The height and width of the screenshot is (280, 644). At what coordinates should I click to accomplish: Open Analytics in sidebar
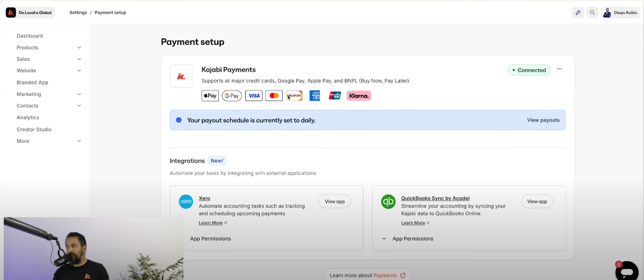click(28, 117)
